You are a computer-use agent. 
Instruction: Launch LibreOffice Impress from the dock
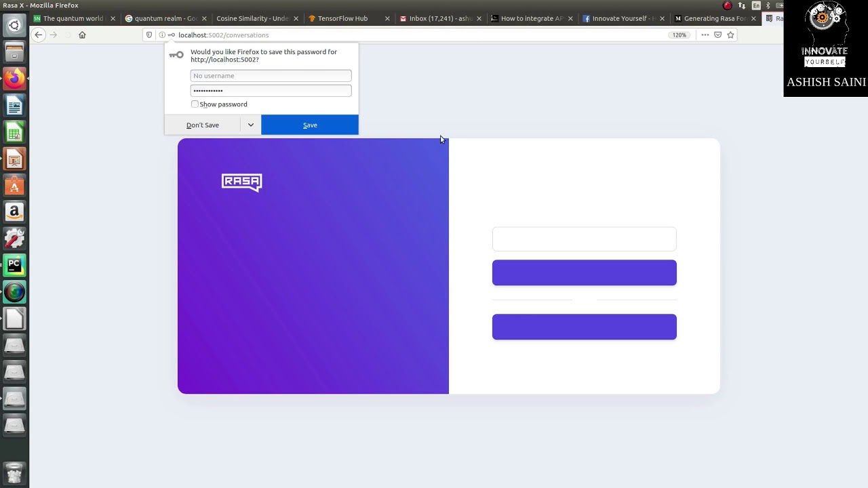pyautogui.click(x=14, y=159)
